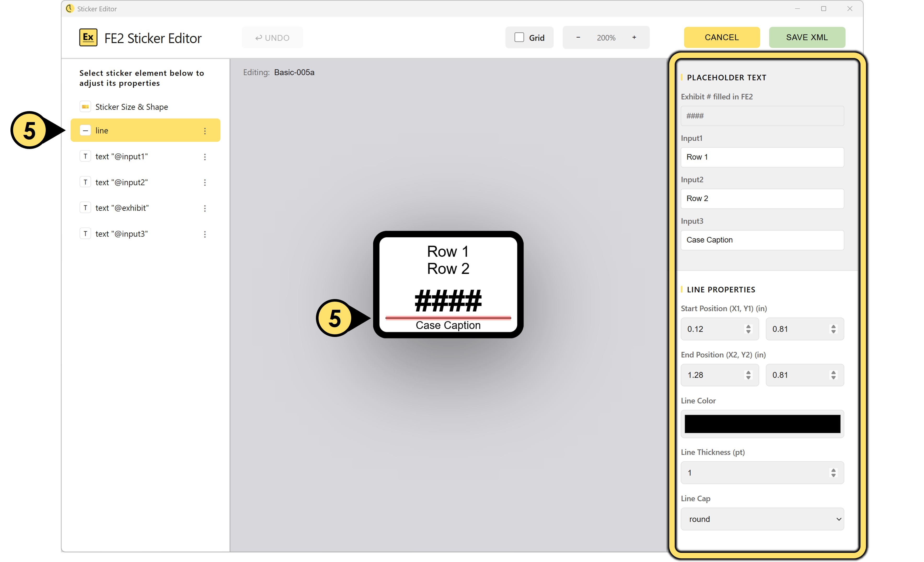Image resolution: width=924 pixels, height=562 pixels.
Task: Click the SAVE XML button
Action: pyautogui.click(x=807, y=38)
